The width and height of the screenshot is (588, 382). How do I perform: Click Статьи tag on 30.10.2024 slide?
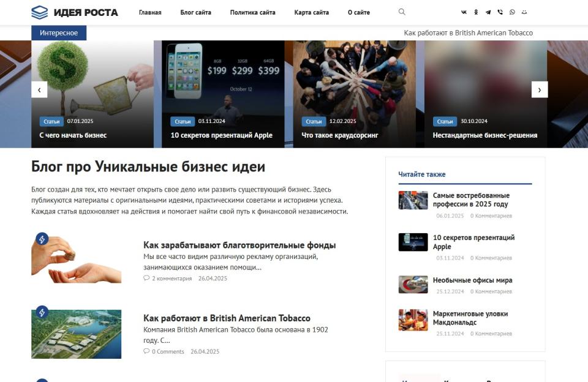(x=445, y=121)
